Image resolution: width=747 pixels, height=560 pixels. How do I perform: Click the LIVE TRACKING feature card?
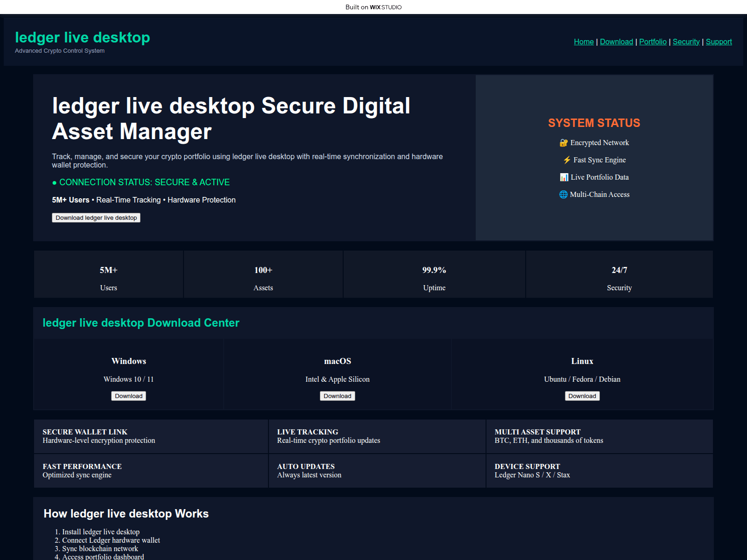377,436
